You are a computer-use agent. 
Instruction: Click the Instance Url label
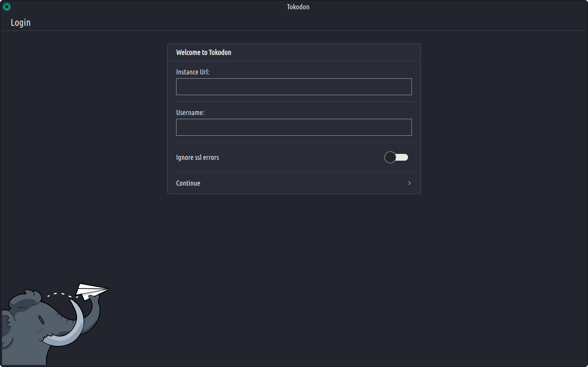pyautogui.click(x=193, y=72)
